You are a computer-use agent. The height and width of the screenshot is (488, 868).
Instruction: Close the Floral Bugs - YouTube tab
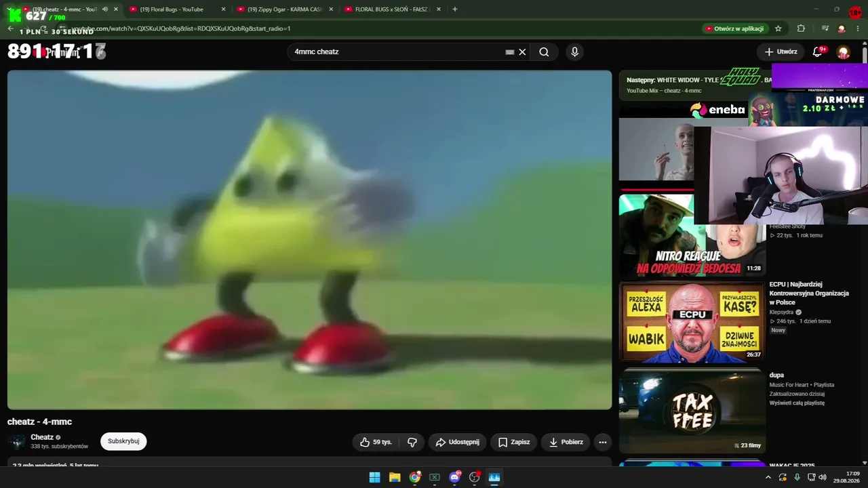223,9
